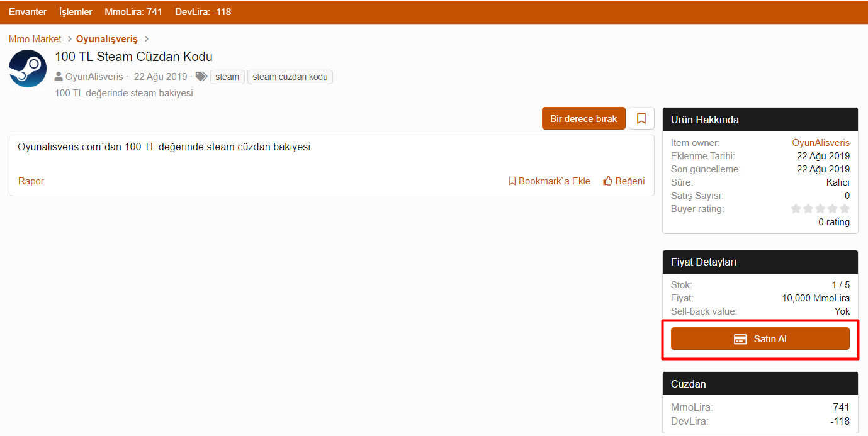Click the Satış Sayısı 0 value
868x436 pixels.
point(847,196)
